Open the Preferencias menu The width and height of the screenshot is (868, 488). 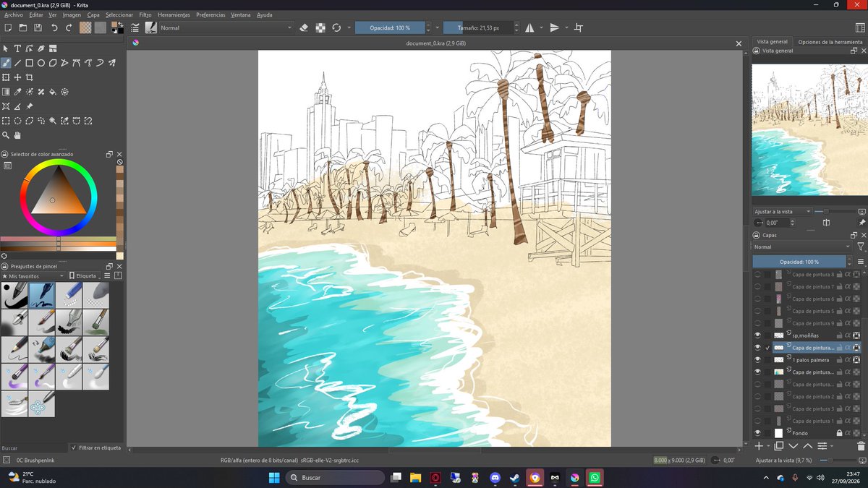(210, 14)
